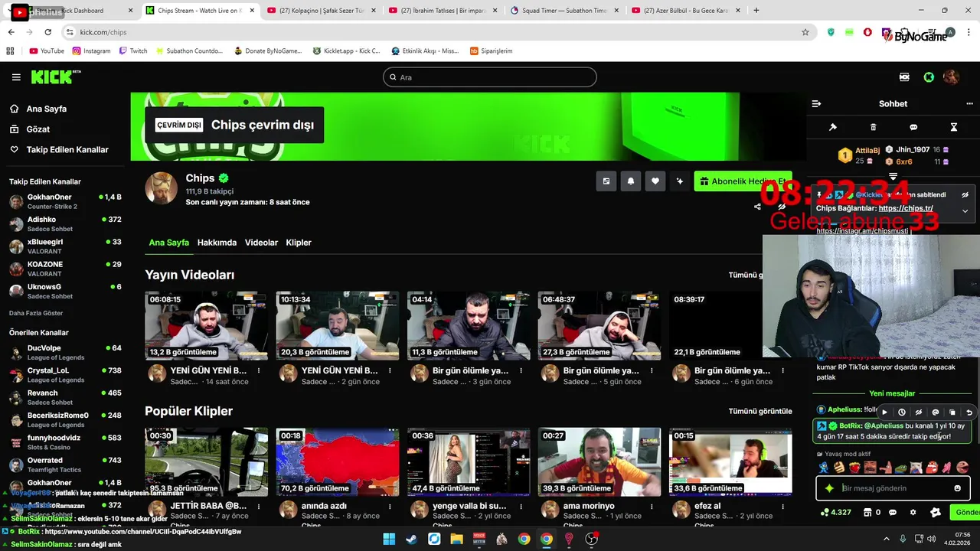Open xBlueegirl channel in sidebar
980x551 pixels.
pyautogui.click(x=65, y=246)
